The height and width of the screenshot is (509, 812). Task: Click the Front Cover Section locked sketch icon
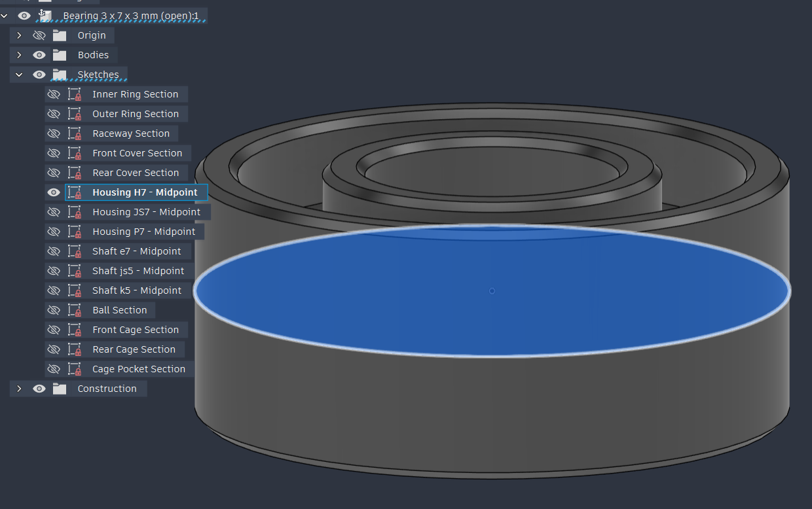[75, 153]
